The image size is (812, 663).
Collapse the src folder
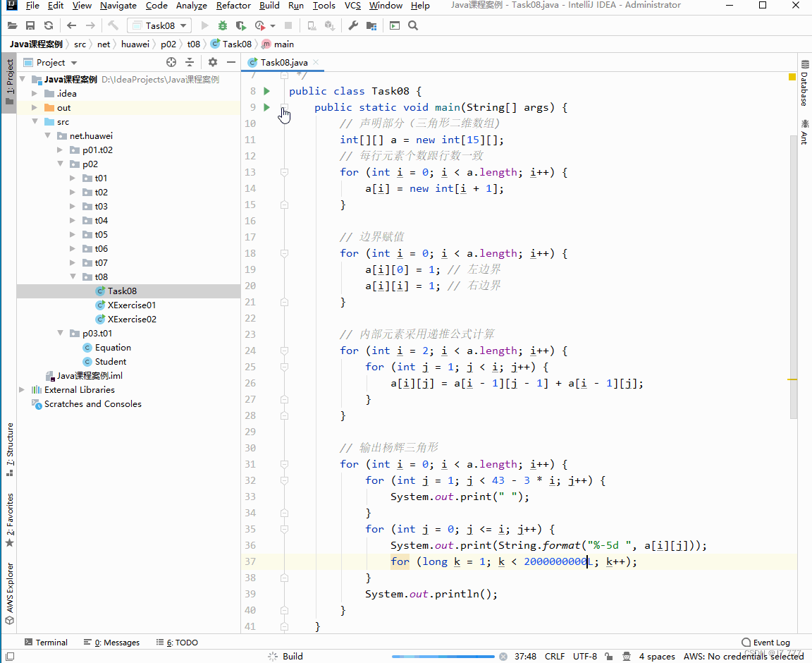[35, 121]
